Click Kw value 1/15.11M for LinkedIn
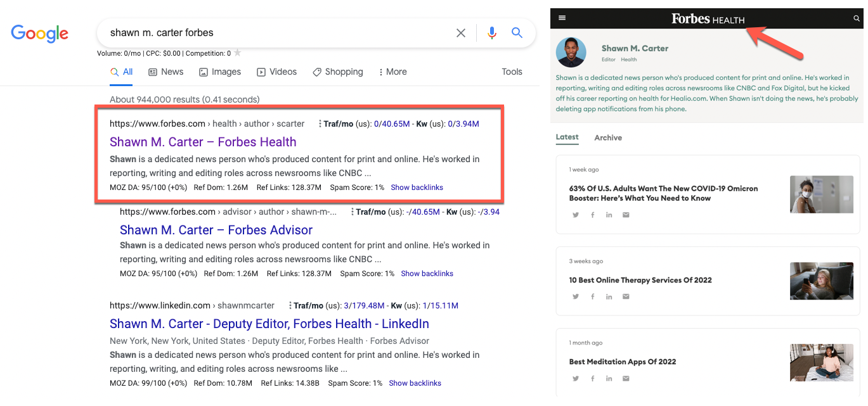The height and width of the screenshot is (406, 868). [441, 306]
